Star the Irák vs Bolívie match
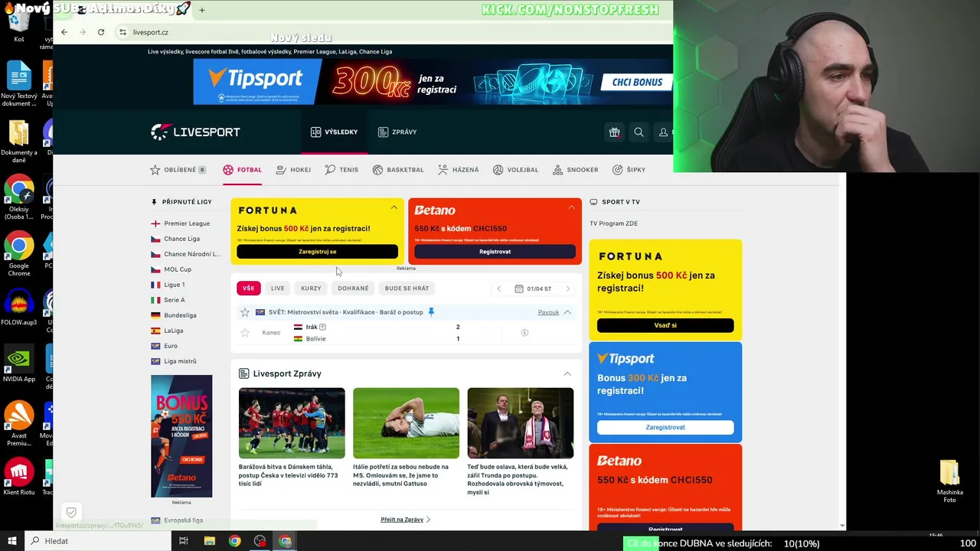Viewport: 980px width, 551px height. point(245,333)
